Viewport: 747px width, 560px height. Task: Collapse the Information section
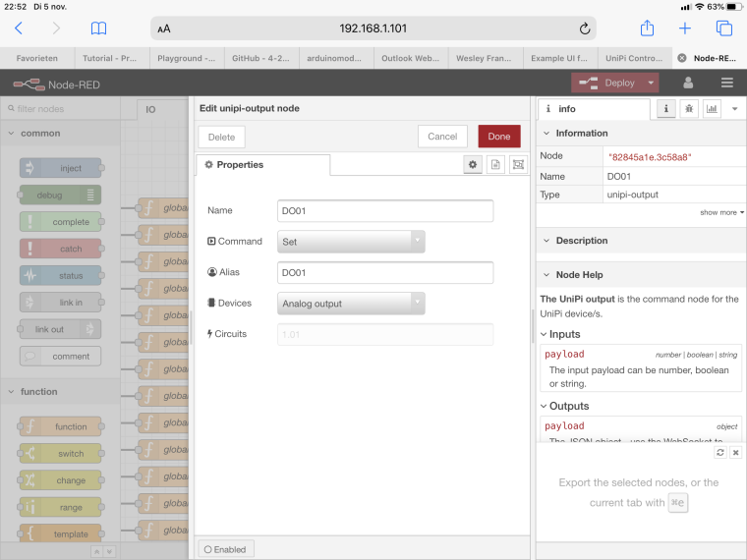click(x=546, y=134)
